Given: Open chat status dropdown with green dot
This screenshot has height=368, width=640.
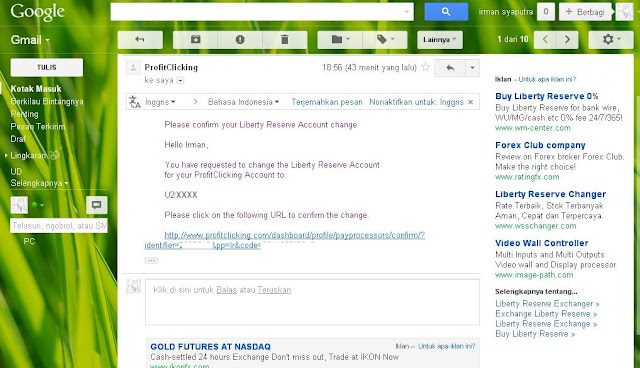Looking at the screenshot, I should [38, 205].
